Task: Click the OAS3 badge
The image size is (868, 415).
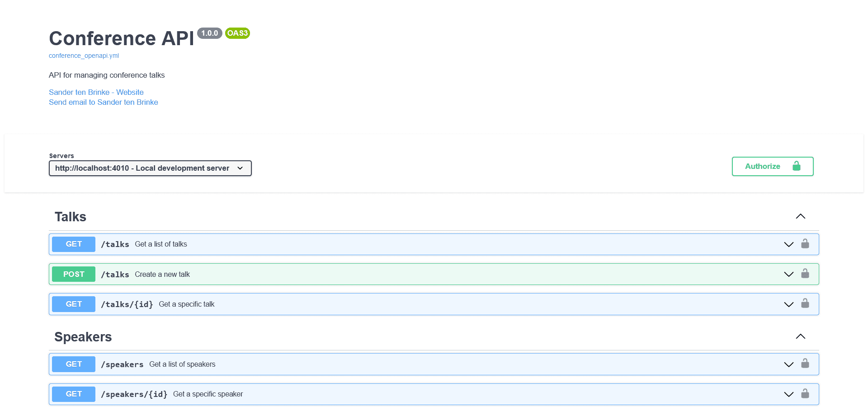Action: (x=237, y=33)
